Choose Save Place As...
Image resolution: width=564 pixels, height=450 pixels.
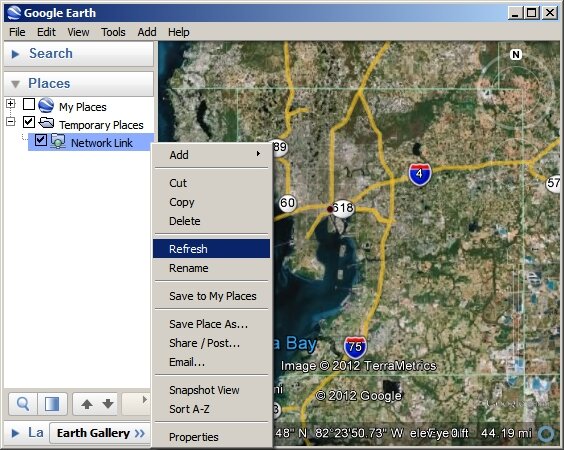pos(212,324)
